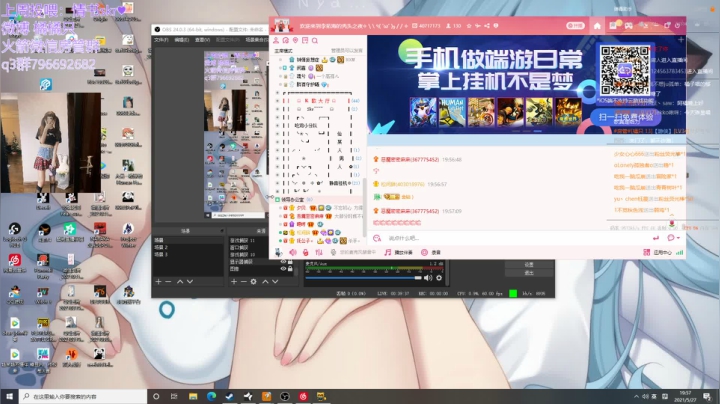
Task: Toggle lock of bottom OBS source row
Action: 290,269
